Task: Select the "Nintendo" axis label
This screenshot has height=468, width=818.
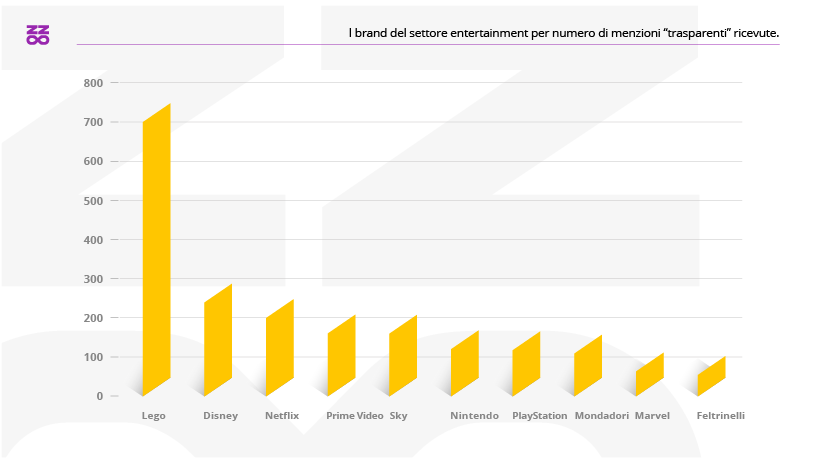Action: [x=474, y=416]
